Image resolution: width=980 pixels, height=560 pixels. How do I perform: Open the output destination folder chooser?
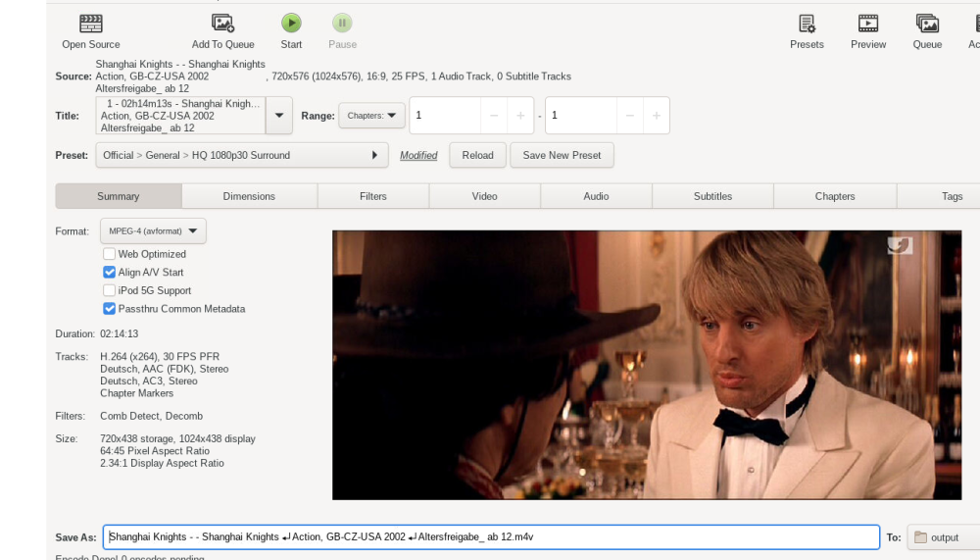(944, 537)
